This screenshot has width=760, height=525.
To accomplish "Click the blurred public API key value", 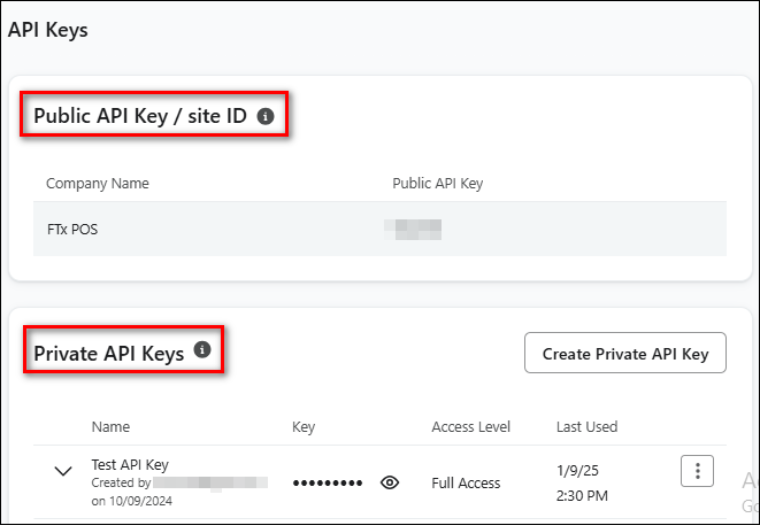I will pyautogui.click(x=416, y=229).
